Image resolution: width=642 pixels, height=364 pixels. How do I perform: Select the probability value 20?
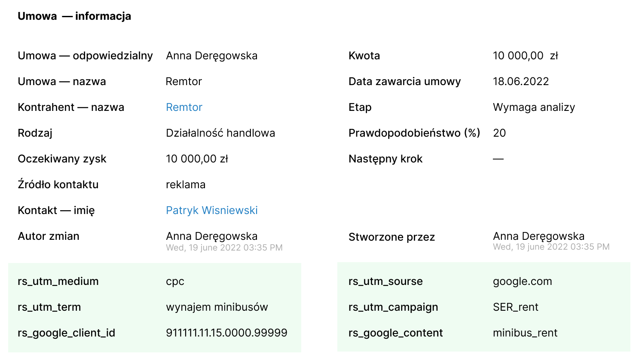[499, 133]
